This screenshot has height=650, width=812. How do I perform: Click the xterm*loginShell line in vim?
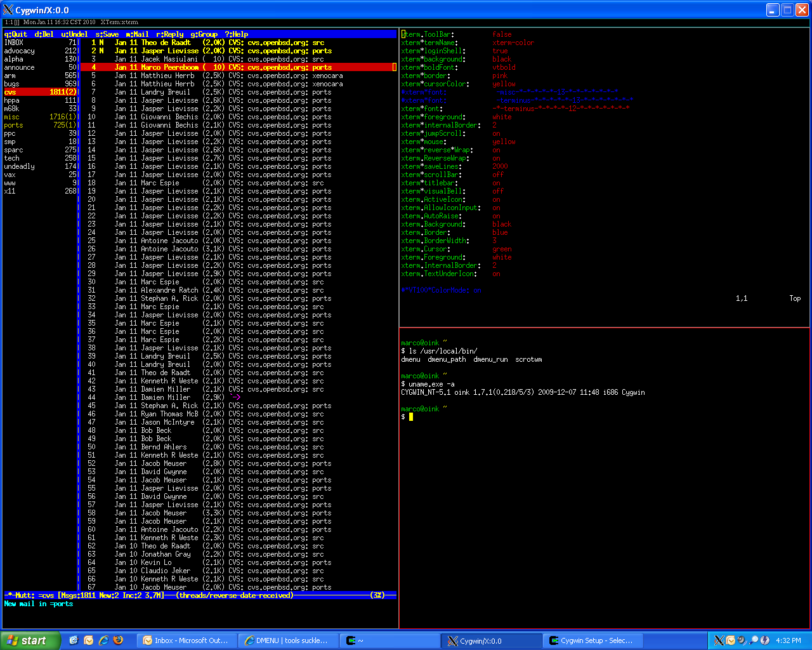coord(455,51)
